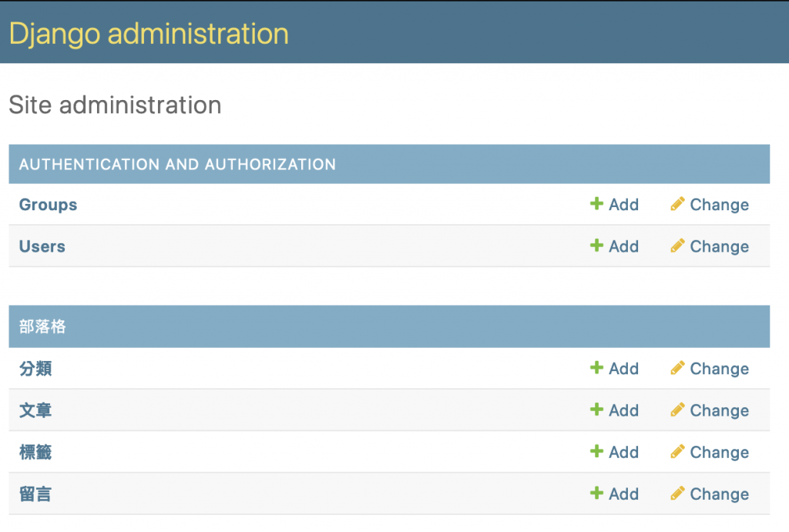The height and width of the screenshot is (532, 789).
Task: Click the plus icon in the 留言 row
Action: tap(596, 493)
